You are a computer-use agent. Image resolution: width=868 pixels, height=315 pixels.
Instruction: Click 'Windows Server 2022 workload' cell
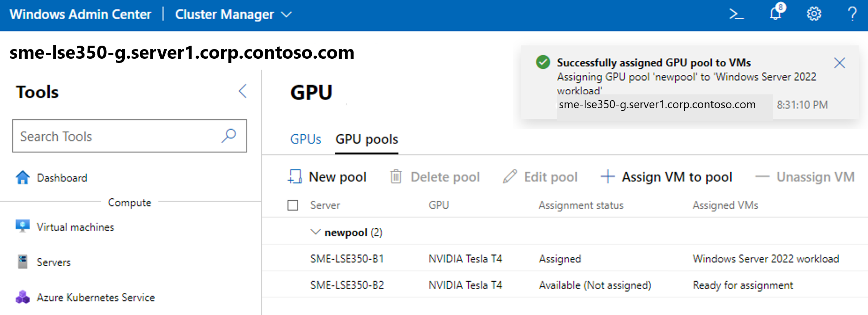pyautogui.click(x=766, y=259)
